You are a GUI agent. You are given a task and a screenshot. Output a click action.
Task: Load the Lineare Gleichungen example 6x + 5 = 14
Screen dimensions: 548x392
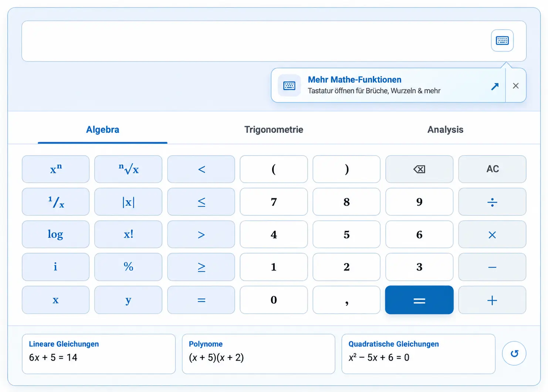pyautogui.click(x=99, y=354)
